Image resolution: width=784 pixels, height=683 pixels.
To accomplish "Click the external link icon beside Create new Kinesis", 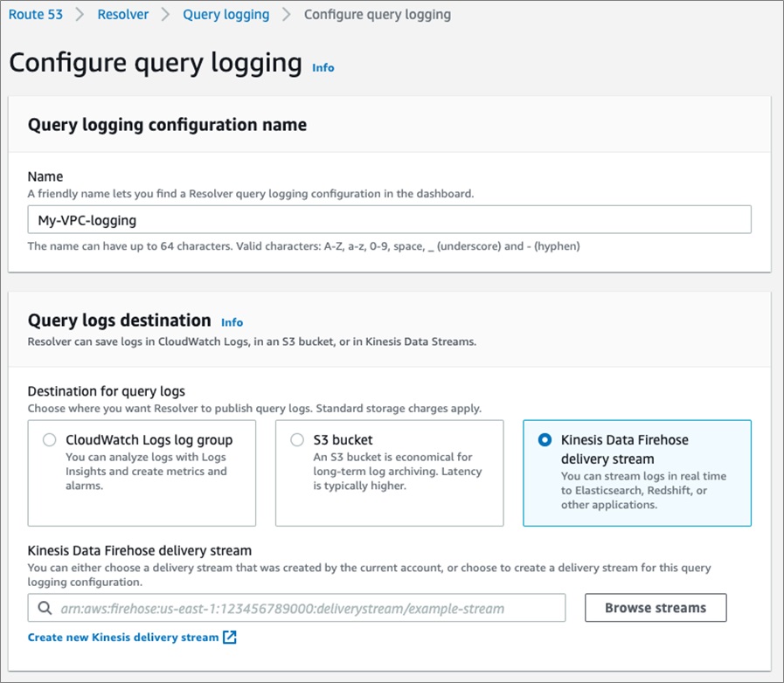I will (230, 637).
